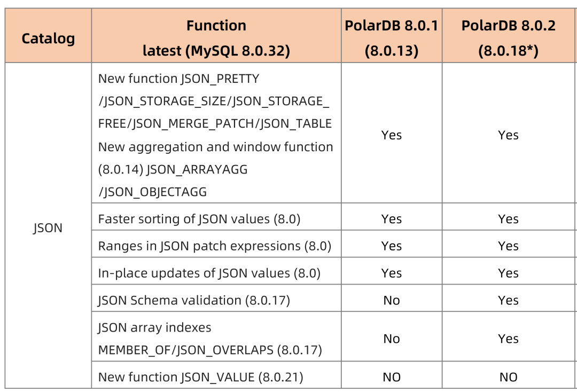
Task: Select PolarDB 8.0.2 'NO' for JSON_VALUE row
Action: [x=508, y=377]
